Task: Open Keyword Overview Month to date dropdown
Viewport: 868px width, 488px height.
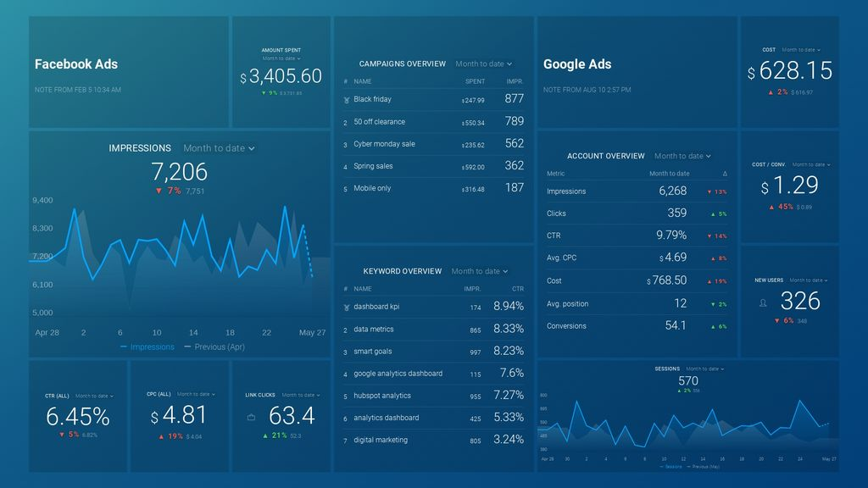Action: 480,271
